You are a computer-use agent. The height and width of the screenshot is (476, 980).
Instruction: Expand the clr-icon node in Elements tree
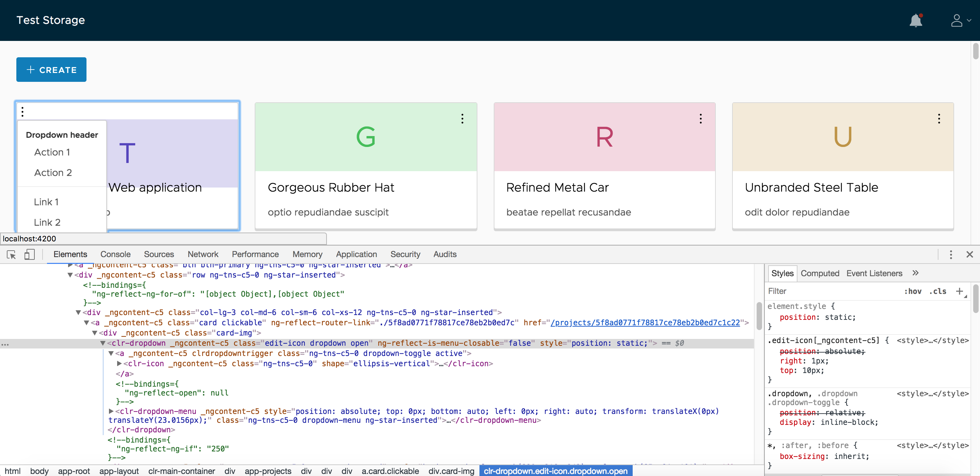click(x=119, y=364)
